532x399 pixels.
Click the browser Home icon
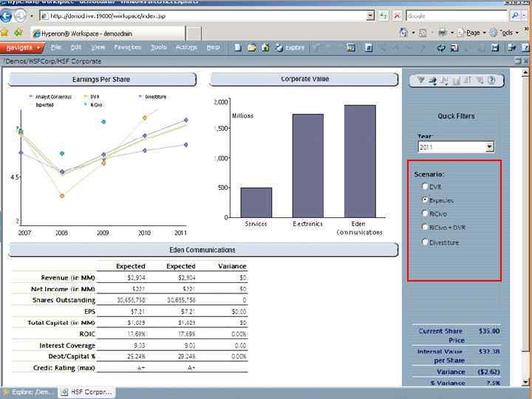pos(403,33)
